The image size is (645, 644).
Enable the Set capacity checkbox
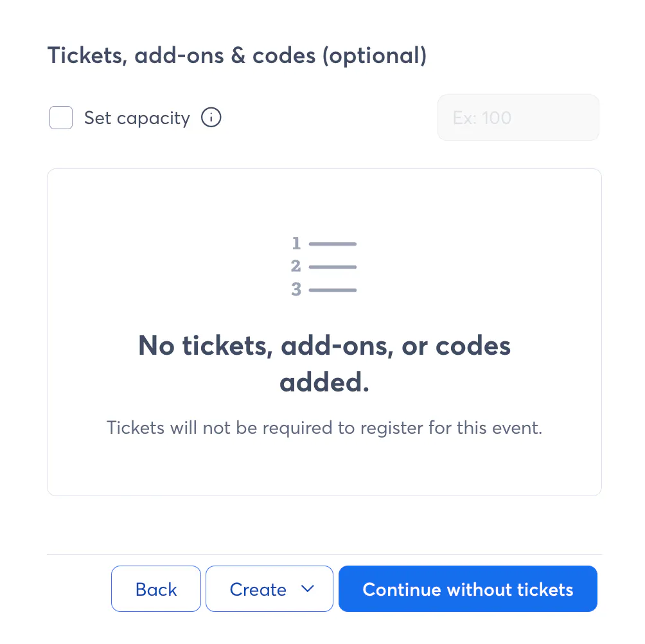point(61,118)
